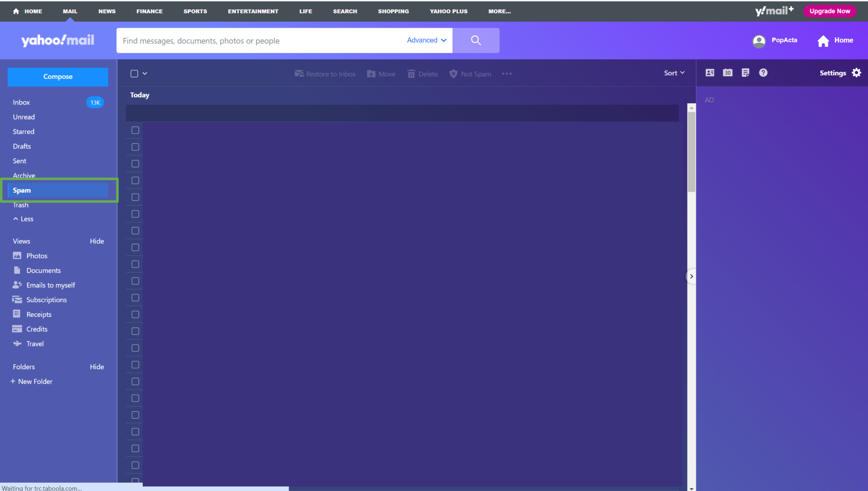Click the Delete trash icon
This screenshot has height=491, width=868.
click(411, 74)
